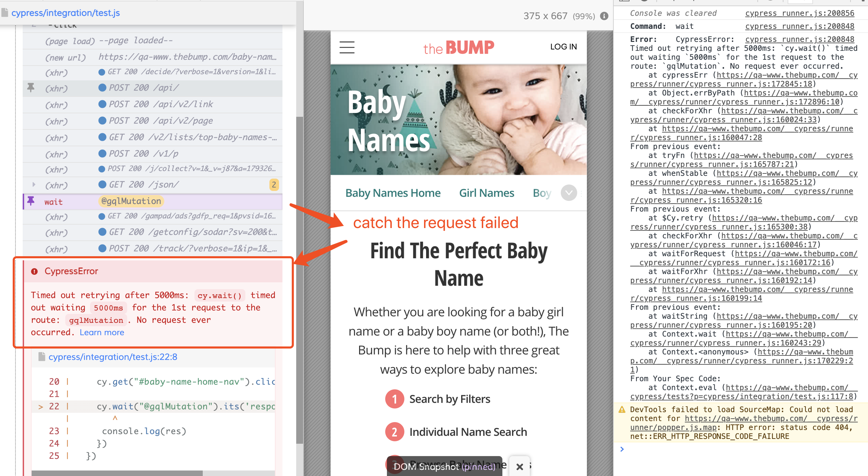Open cypress_runner.js:200848 link on the Error line
This screenshot has height=476, width=868.
tap(800, 39)
